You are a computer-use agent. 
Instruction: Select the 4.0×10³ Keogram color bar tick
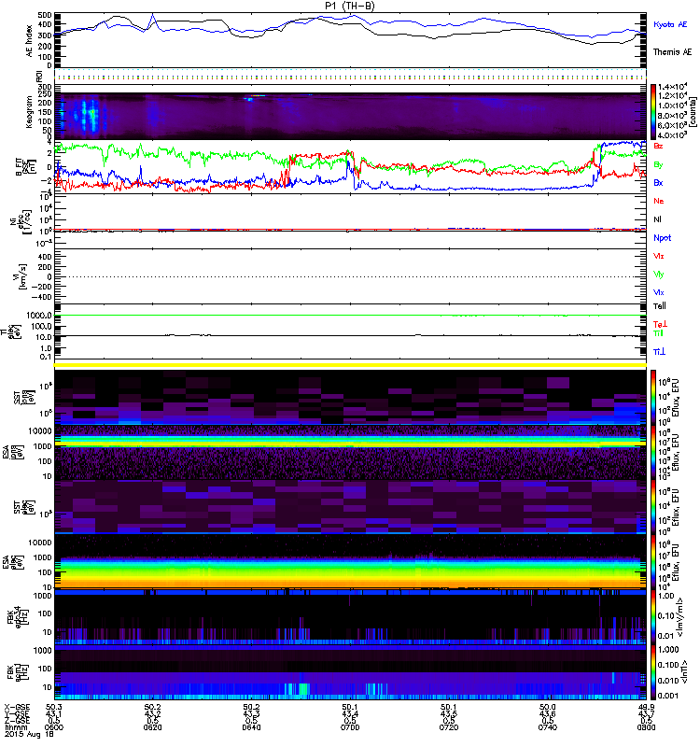click(x=672, y=135)
